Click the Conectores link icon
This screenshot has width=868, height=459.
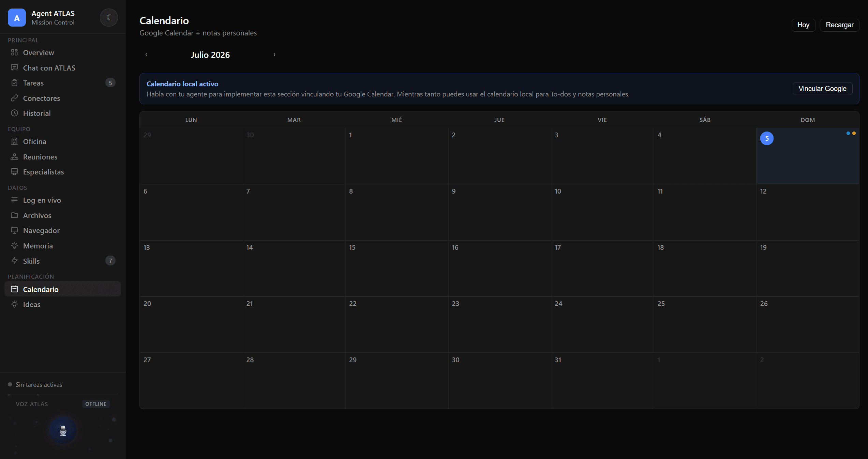pos(14,98)
